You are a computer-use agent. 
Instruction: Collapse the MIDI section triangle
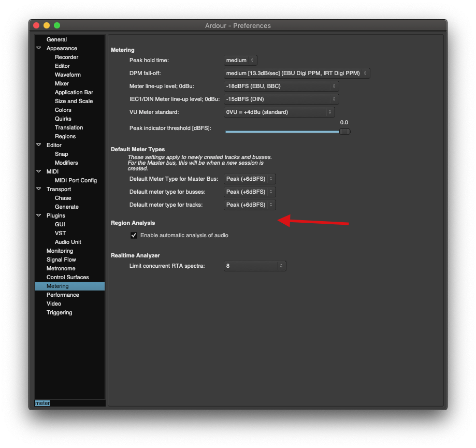[39, 171]
